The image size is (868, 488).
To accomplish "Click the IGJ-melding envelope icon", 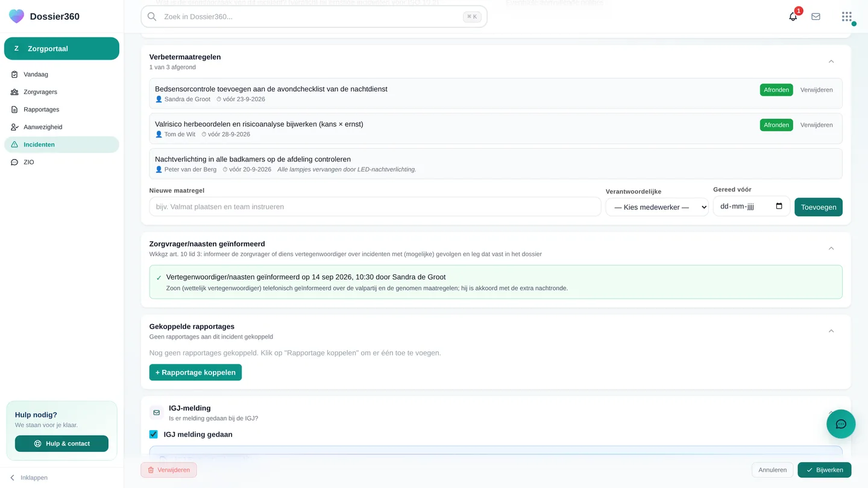I will 157,413.
